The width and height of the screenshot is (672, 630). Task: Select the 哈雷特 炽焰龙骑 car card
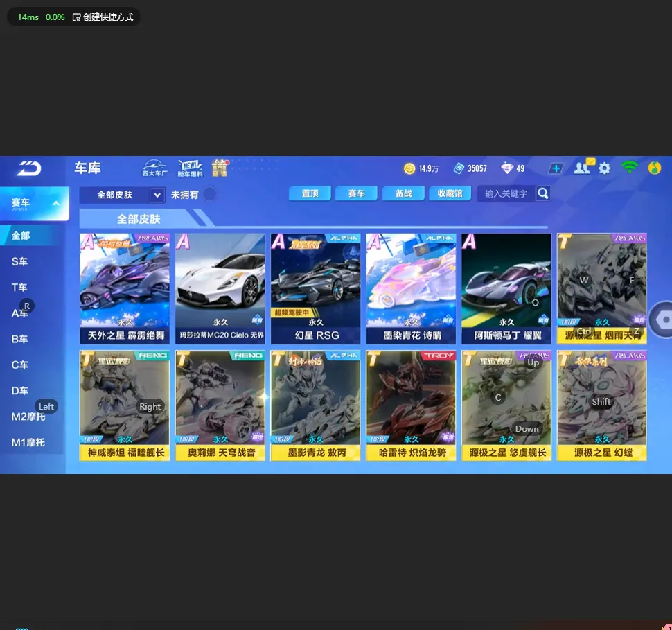[411, 405]
